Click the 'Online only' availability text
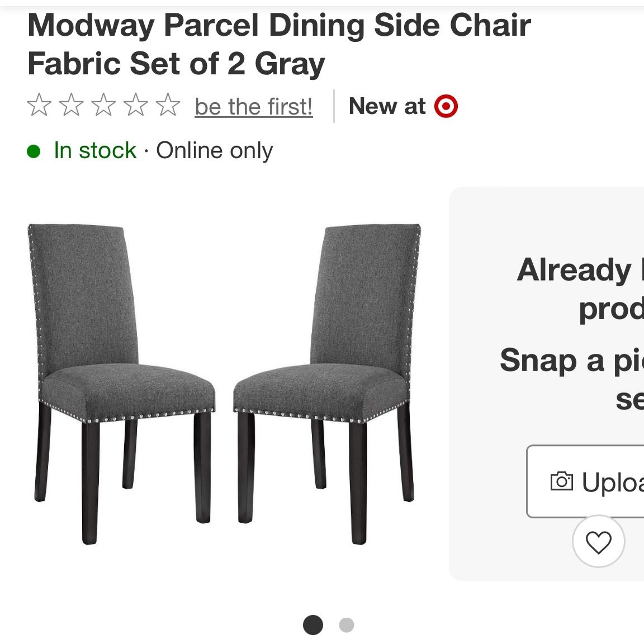 215,150
